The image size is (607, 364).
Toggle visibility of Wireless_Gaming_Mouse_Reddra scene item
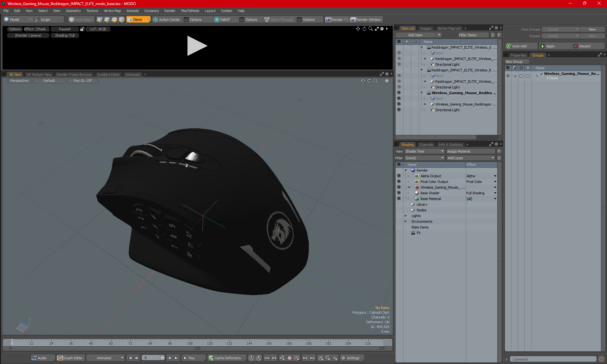pyautogui.click(x=399, y=93)
